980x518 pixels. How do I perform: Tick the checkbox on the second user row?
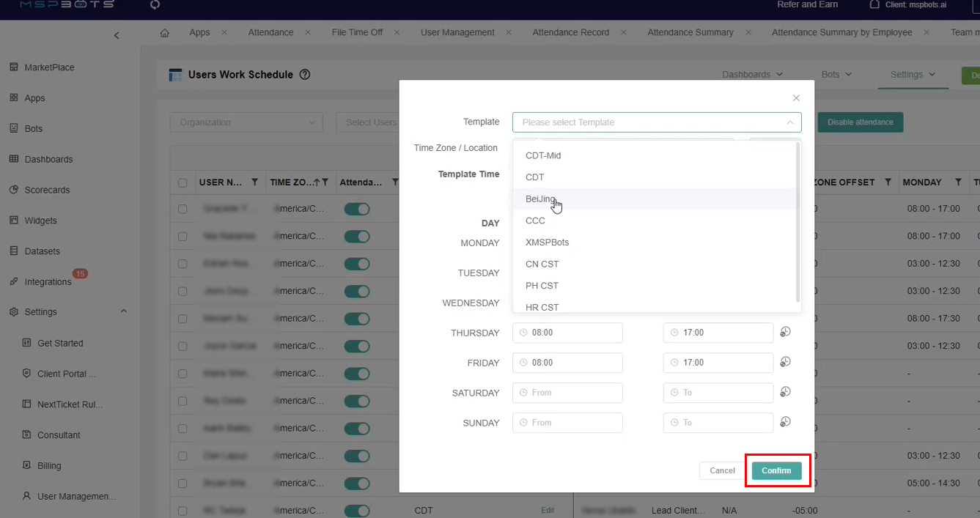tap(183, 237)
